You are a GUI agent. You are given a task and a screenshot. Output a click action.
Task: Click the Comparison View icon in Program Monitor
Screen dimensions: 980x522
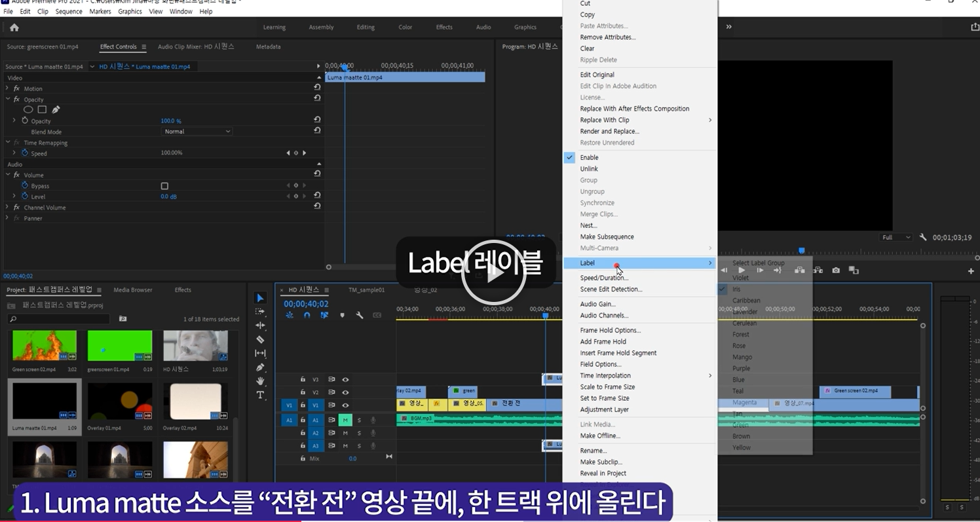(854, 270)
